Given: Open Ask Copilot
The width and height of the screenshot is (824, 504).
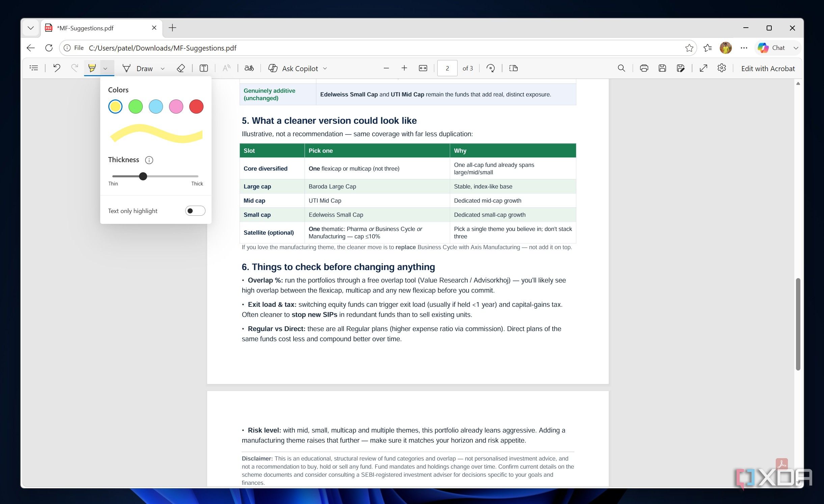Looking at the screenshot, I should [x=293, y=68].
